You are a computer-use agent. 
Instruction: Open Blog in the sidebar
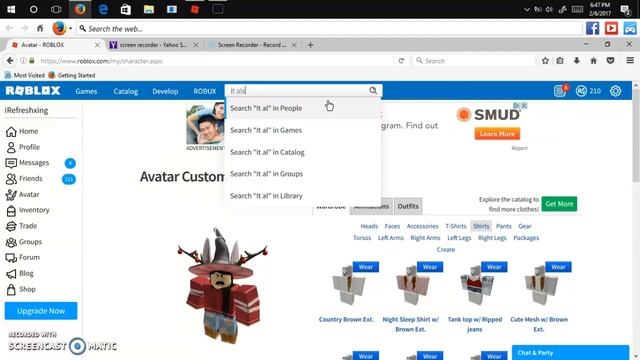point(20,273)
